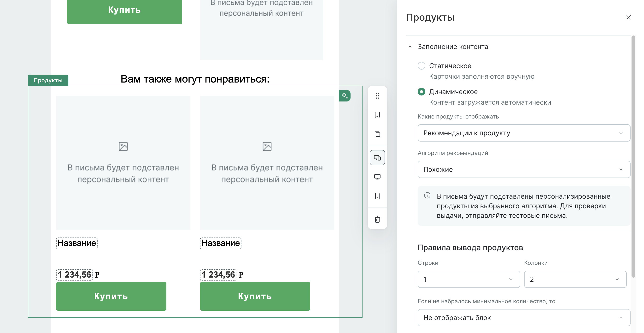Select the desktop-only monitor icon
The height and width of the screenshot is (333, 644).
point(377,177)
